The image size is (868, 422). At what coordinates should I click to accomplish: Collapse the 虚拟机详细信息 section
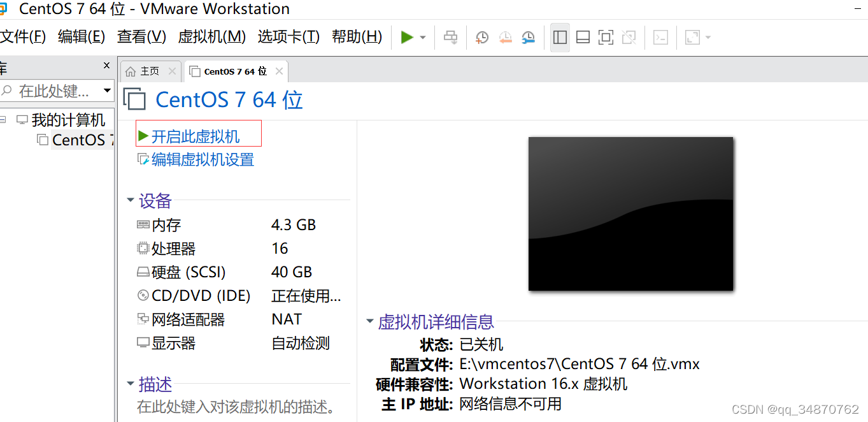coord(370,321)
